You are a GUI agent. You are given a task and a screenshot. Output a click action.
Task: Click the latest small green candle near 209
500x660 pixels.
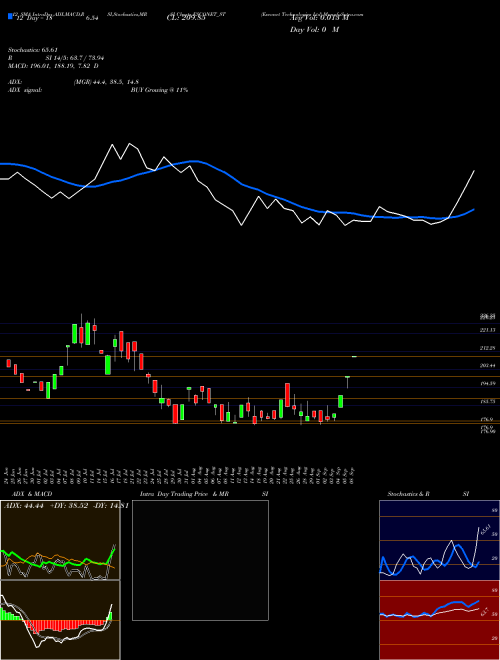(354, 357)
